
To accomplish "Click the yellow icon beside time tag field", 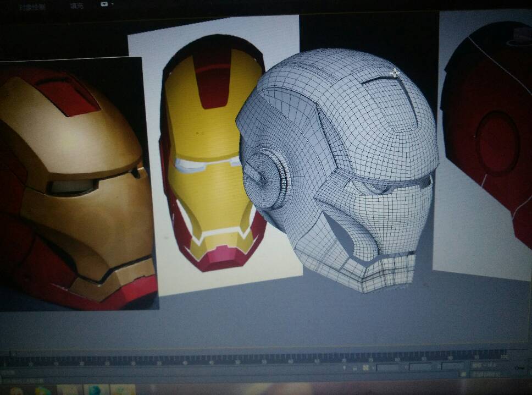I will pos(462,374).
